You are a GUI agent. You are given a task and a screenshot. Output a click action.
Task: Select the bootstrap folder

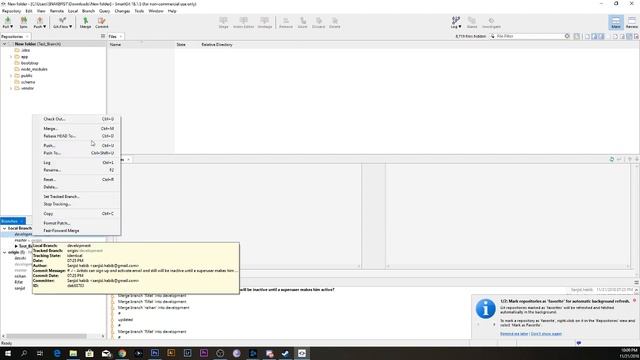click(x=29, y=63)
